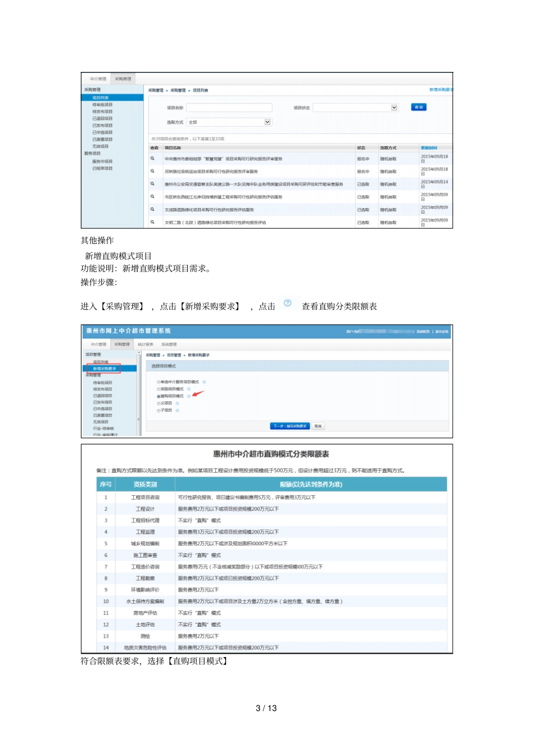Click 工程设计 cell in limit table
Screen dimensions: 534x756
[x=145, y=509]
